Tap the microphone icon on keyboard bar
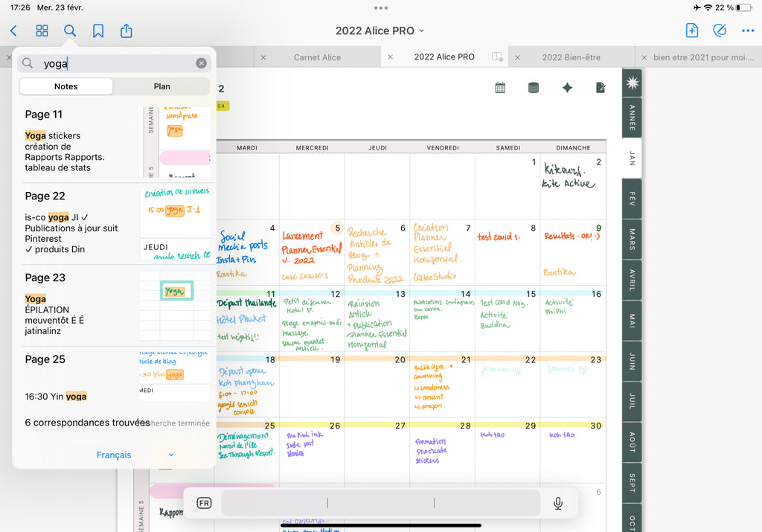Image resolution: width=762 pixels, height=532 pixels. (x=557, y=503)
